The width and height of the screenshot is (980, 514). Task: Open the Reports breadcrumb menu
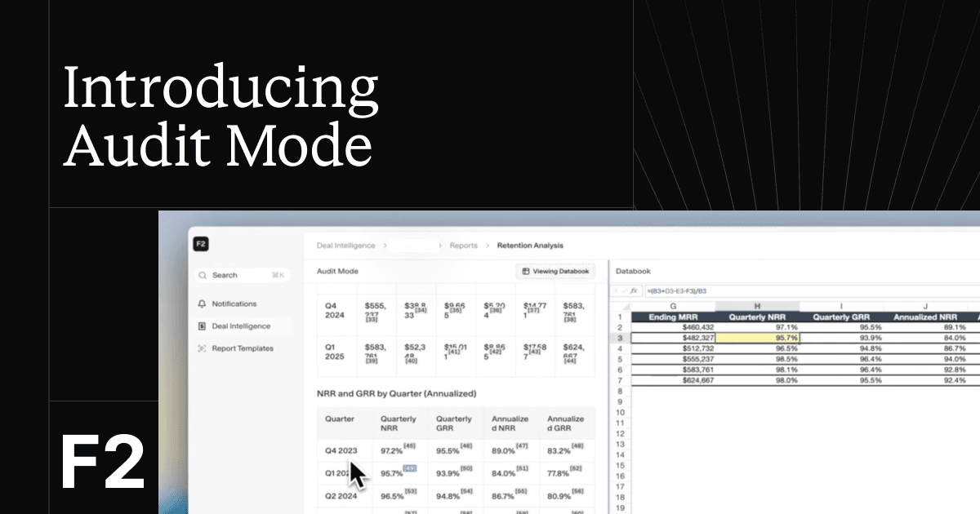click(x=463, y=246)
